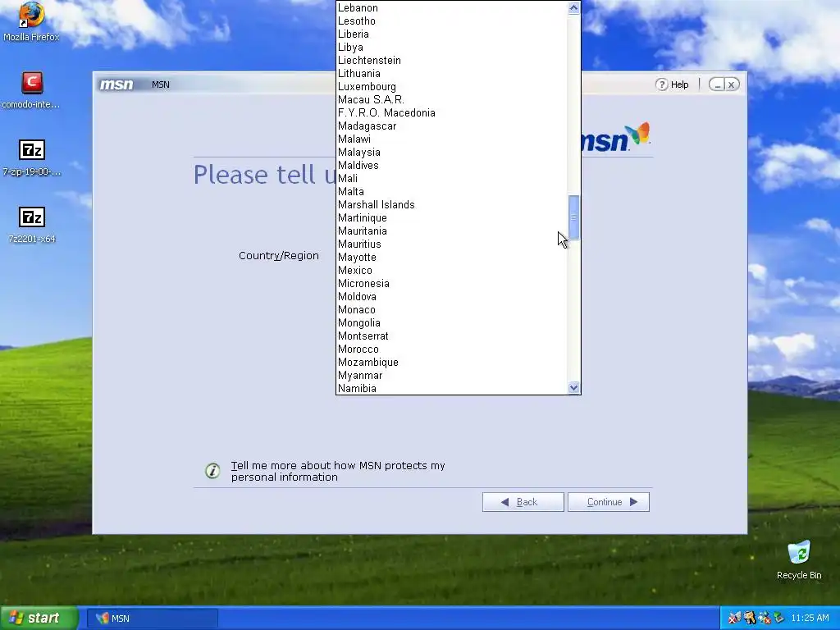Select Maldives country option

tap(452, 166)
